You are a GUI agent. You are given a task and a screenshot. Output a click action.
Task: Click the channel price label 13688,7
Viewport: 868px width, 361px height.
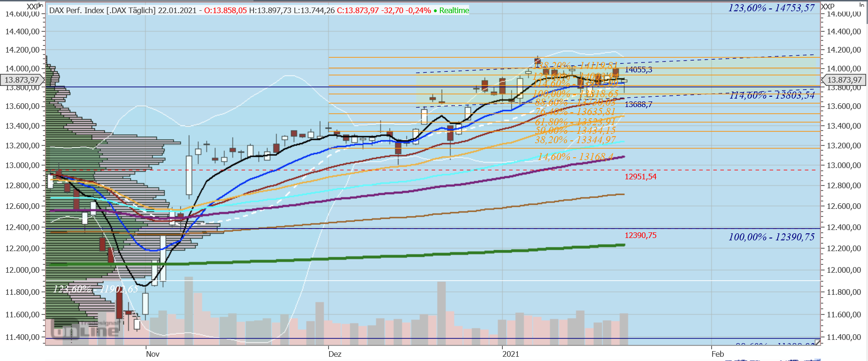pyautogui.click(x=638, y=104)
